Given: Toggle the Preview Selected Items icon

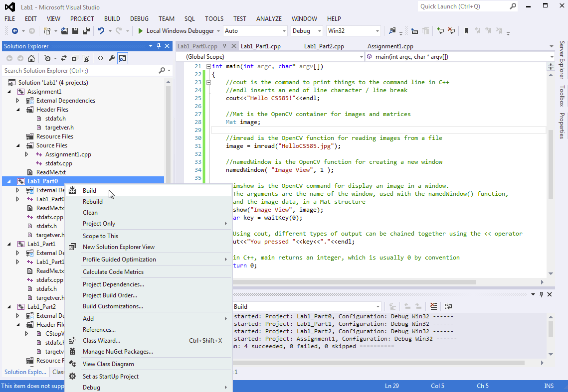Looking at the screenshot, I should coord(123,58).
